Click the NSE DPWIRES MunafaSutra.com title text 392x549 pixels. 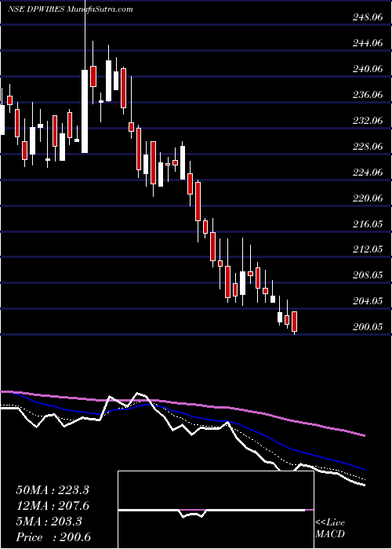[71, 9]
